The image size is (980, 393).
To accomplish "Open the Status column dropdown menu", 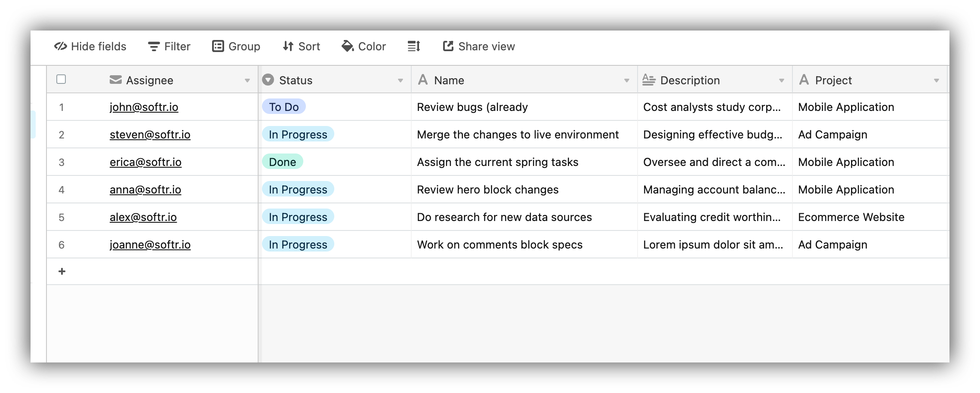I will [x=401, y=80].
